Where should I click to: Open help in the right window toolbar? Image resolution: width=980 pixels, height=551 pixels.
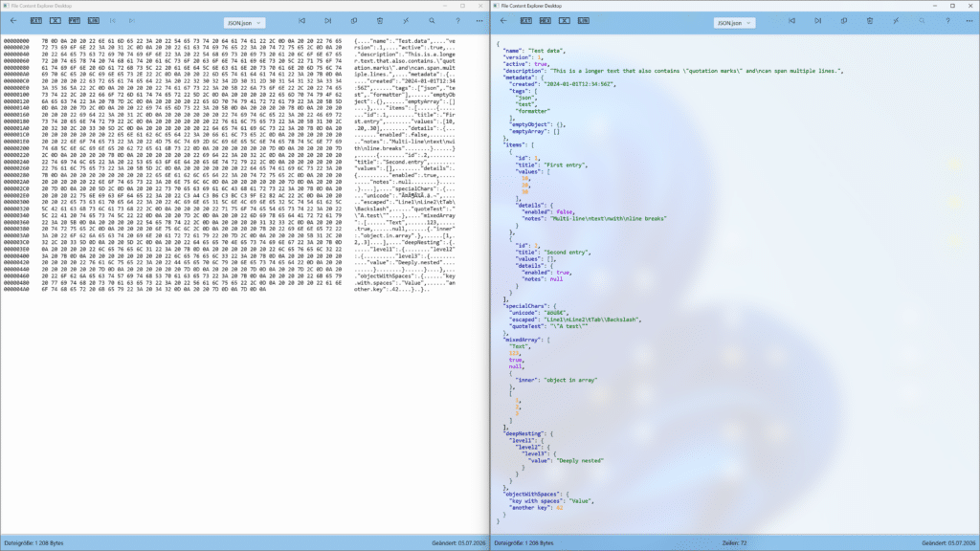[947, 21]
